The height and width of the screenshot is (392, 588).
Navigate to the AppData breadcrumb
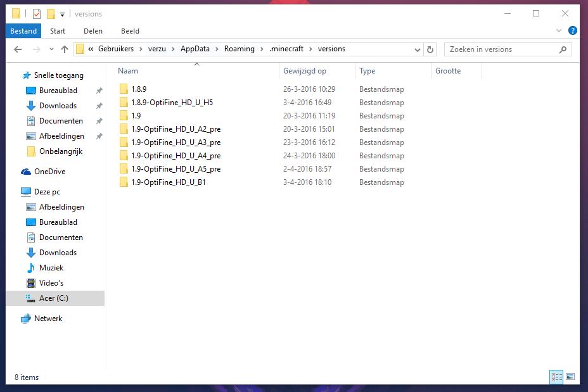coord(195,49)
